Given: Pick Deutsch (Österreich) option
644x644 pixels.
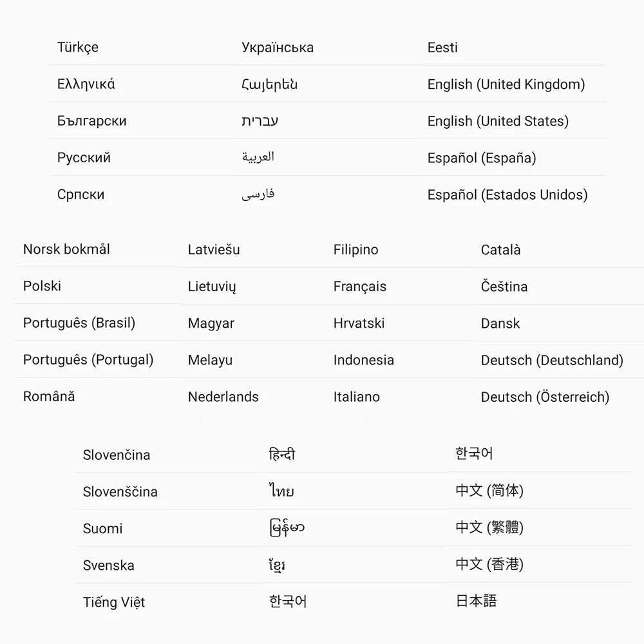Looking at the screenshot, I should coord(545,397).
